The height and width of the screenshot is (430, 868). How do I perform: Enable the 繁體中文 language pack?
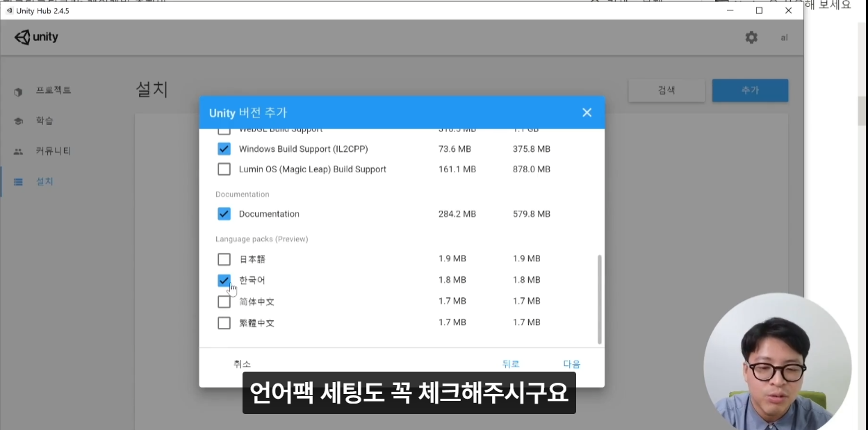point(224,323)
